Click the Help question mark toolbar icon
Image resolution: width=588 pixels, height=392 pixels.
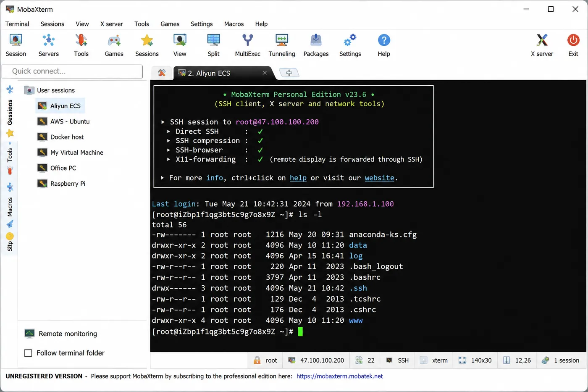point(384,40)
